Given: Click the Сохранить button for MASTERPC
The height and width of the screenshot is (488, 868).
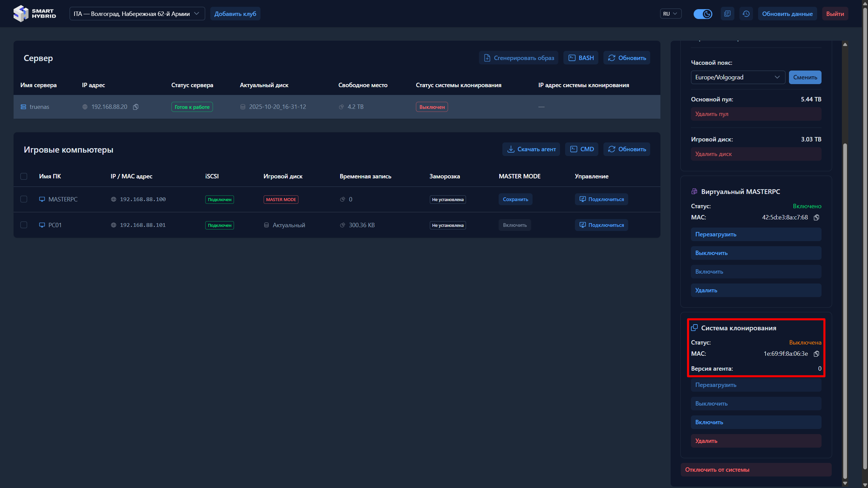Looking at the screenshot, I should click(515, 199).
